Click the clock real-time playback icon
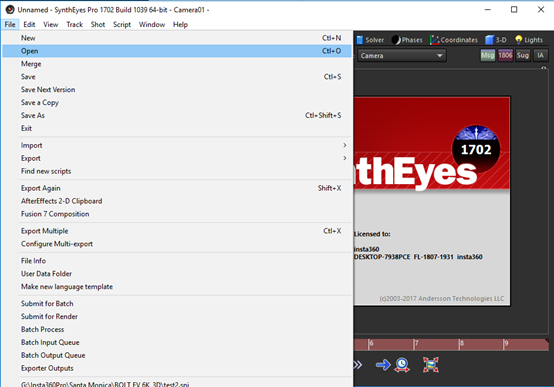 point(402,365)
